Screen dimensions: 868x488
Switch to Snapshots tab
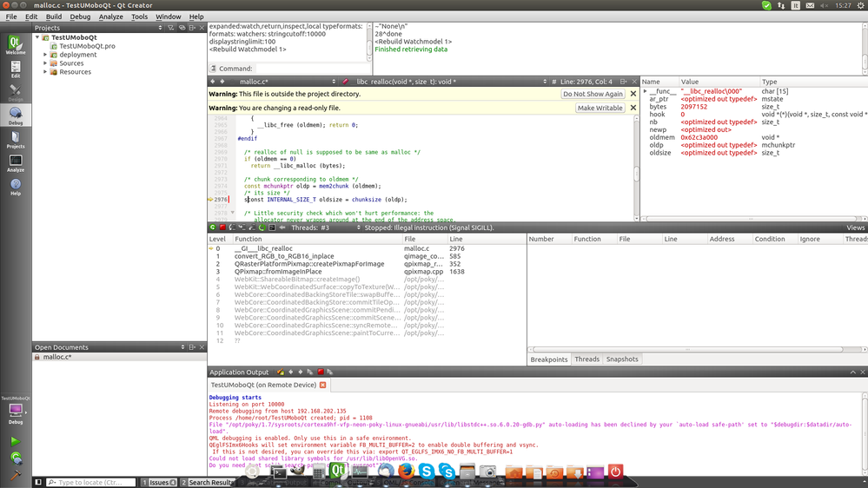(x=622, y=359)
